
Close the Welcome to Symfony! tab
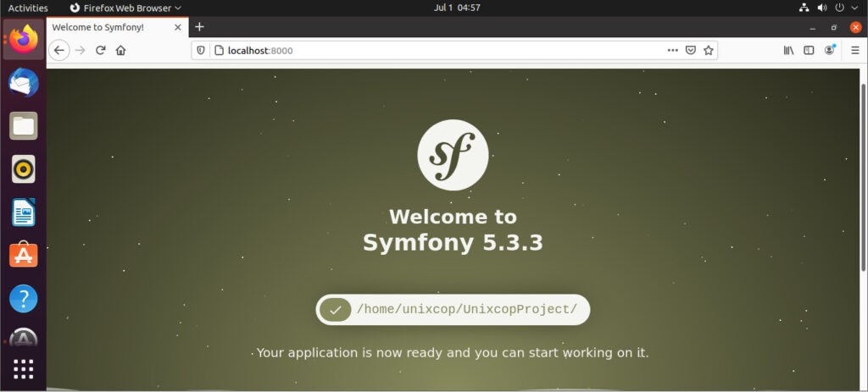(x=178, y=27)
